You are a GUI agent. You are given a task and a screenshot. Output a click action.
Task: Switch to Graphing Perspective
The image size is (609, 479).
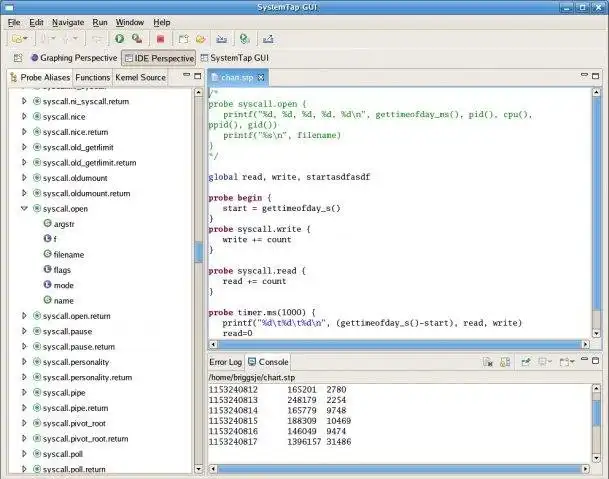click(x=72, y=58)
